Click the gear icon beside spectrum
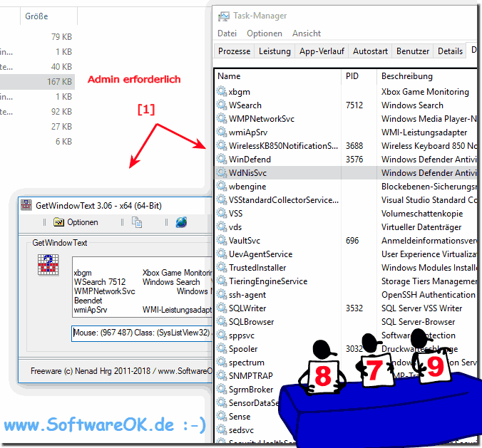482x448 pixels. tap(222, 362)
